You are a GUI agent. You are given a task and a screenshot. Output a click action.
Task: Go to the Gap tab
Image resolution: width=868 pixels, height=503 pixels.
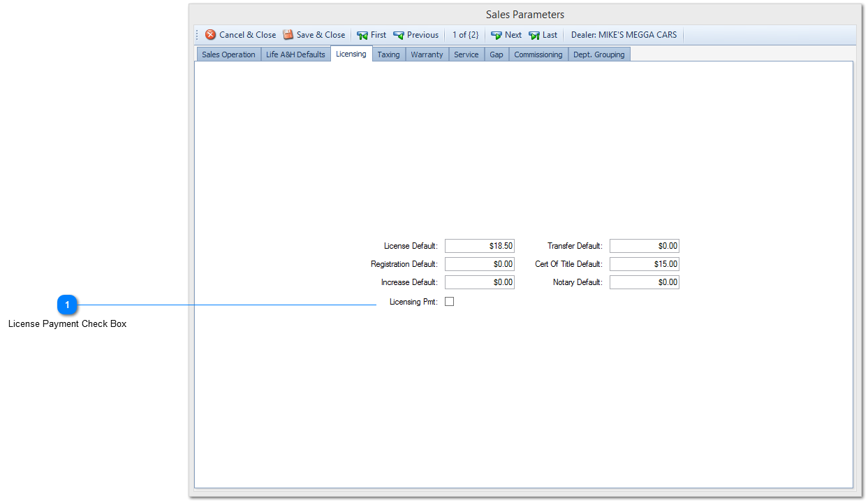tap(496, 54)
